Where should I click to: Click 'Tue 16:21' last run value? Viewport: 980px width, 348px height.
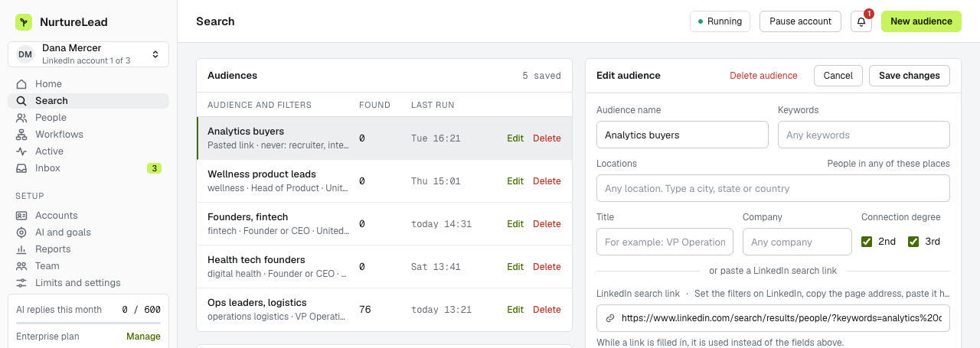436,138
